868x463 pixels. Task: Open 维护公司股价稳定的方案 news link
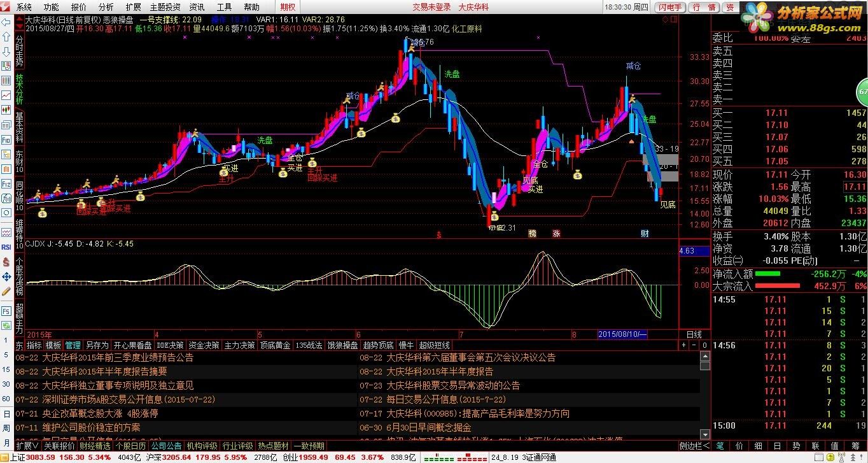[91, 427]
